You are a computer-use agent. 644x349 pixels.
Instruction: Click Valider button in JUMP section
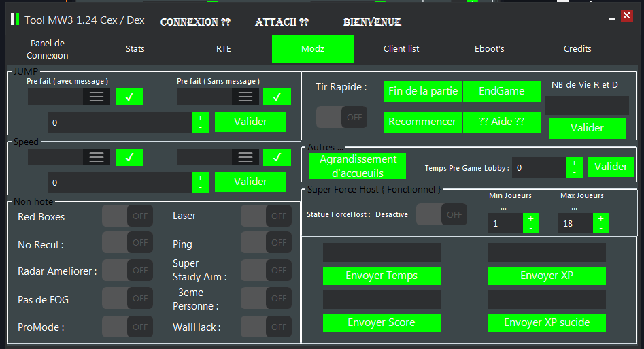pyautogui.click(x=250, y=122)
